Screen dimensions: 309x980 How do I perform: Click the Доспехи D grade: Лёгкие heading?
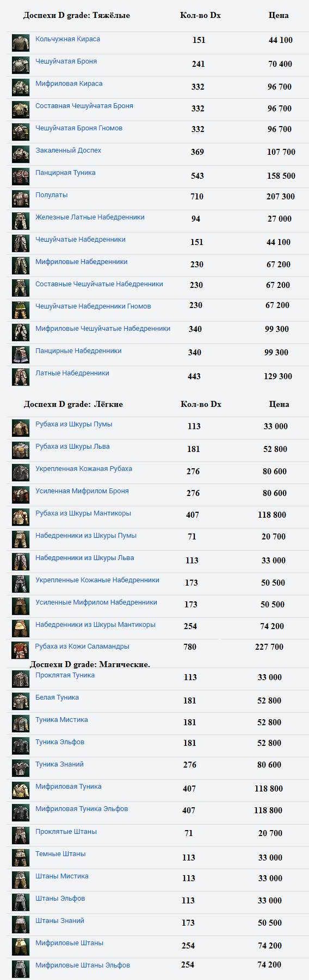coord(73,404)
